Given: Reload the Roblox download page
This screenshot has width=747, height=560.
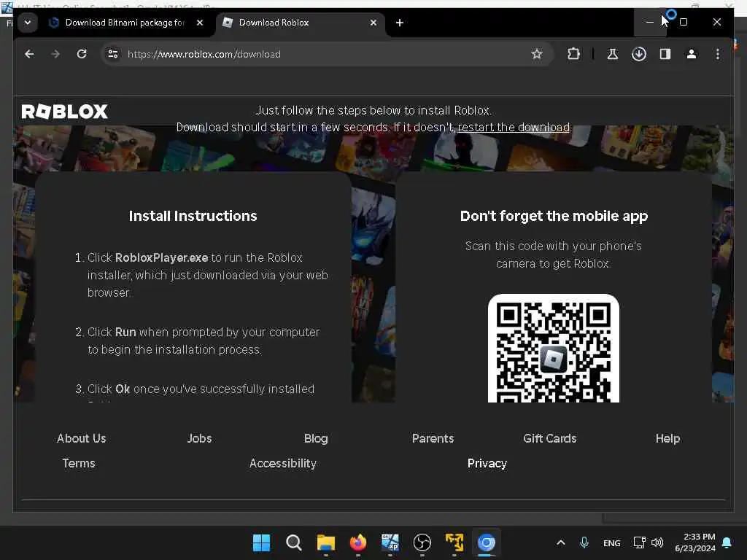Looking at the screenshot, I should coord(82,54).
